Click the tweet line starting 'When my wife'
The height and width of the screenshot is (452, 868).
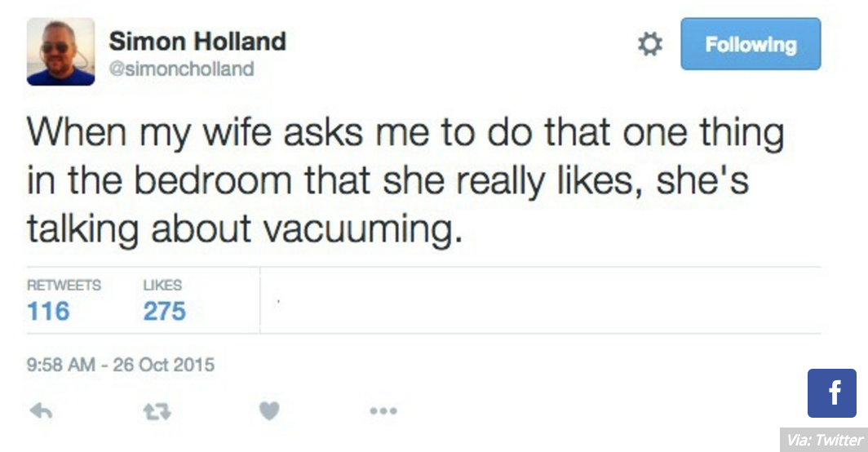[x=405, y=134]
